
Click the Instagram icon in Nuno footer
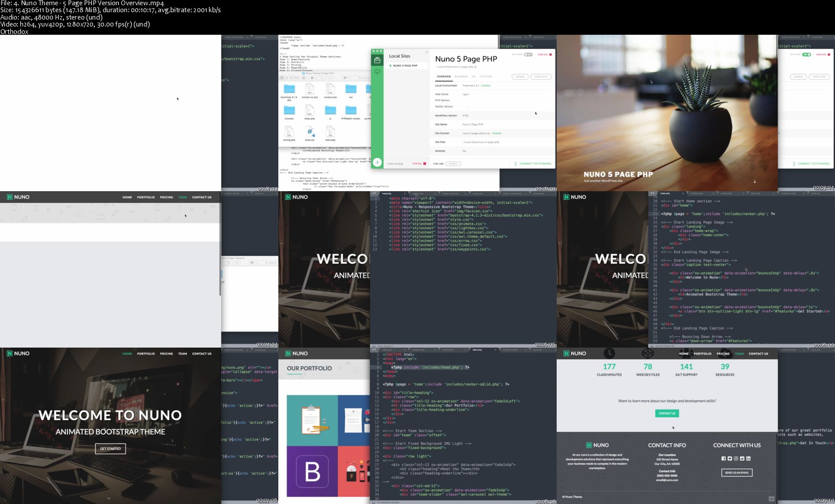click(736, 458)
